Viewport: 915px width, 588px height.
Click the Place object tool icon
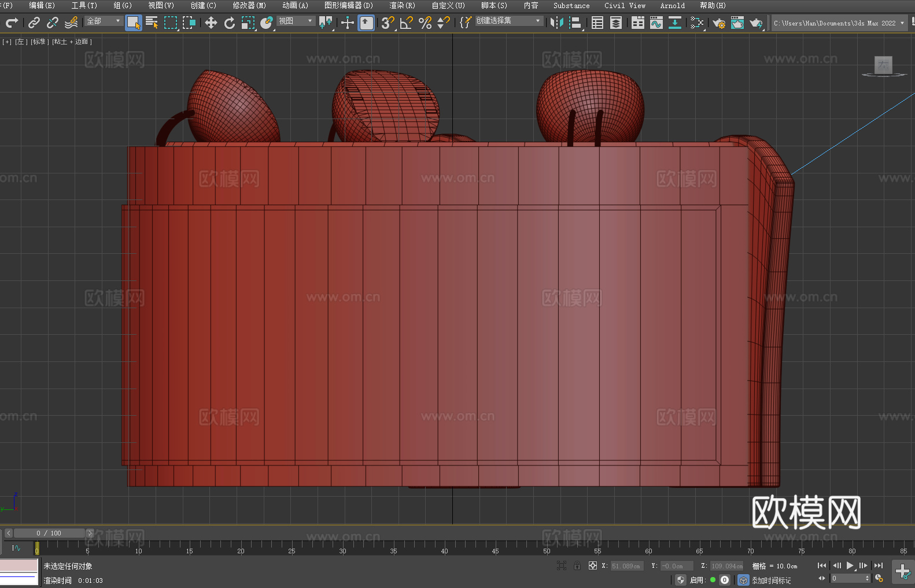click(267, 23)
